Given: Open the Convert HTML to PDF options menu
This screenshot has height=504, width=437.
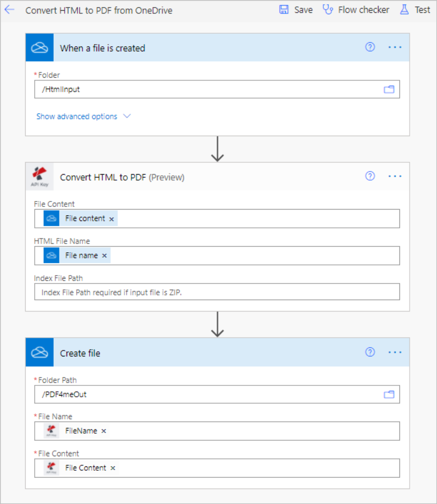Looking at the screenshot, I should [395, 176].
